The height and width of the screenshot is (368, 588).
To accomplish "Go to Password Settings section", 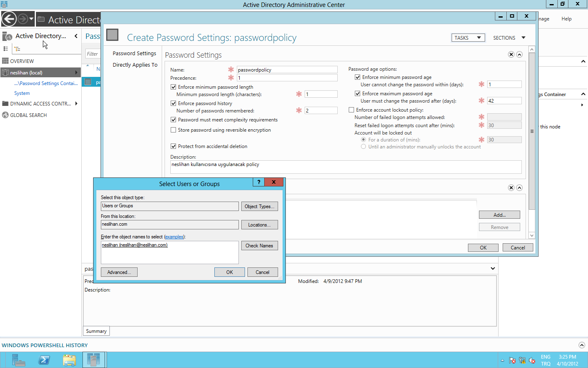I will click(134, 54).
